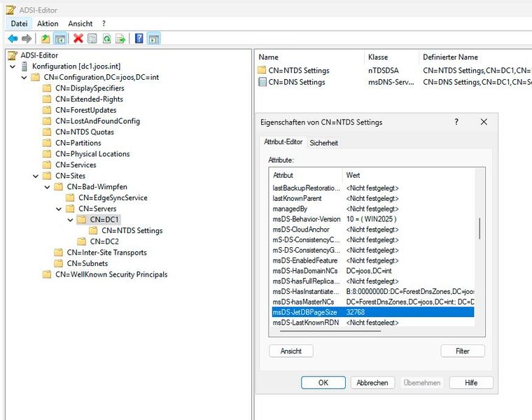Toggle the action pane toolbar icon
This screenshot has height=420, width=532.
coord(154,38)
